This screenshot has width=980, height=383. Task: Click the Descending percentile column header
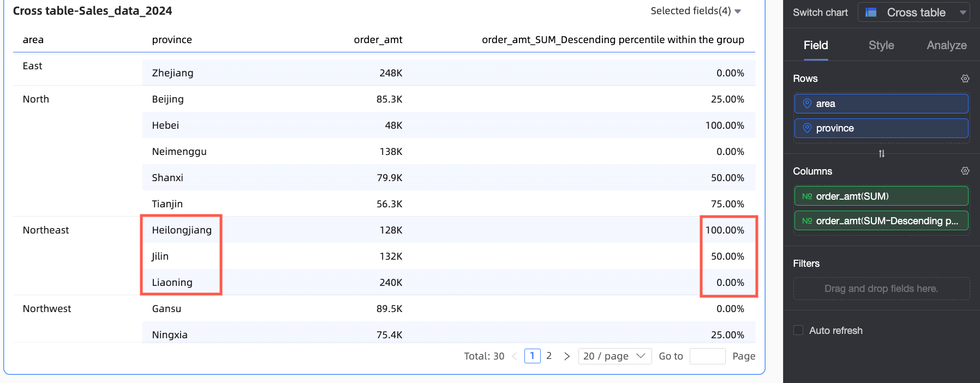(613, 40)
